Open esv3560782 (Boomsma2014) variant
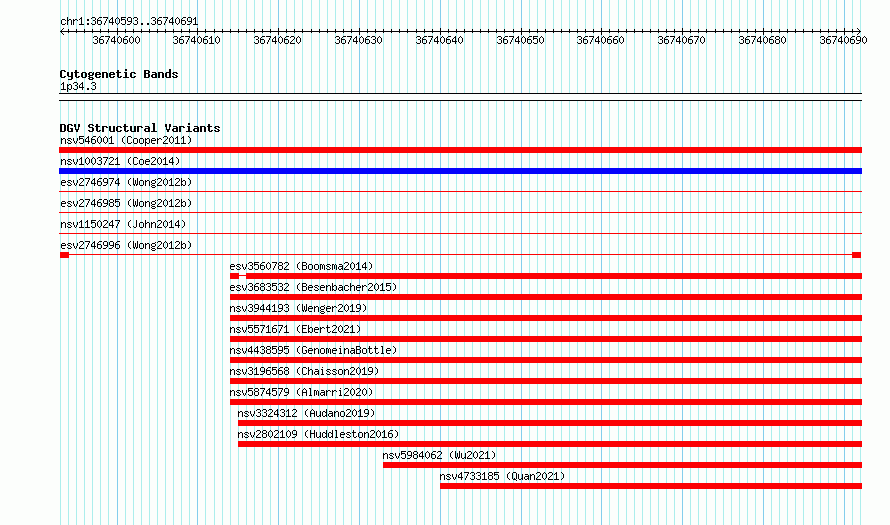The height and width of the screenshot is (525, 890). (301, 266)
